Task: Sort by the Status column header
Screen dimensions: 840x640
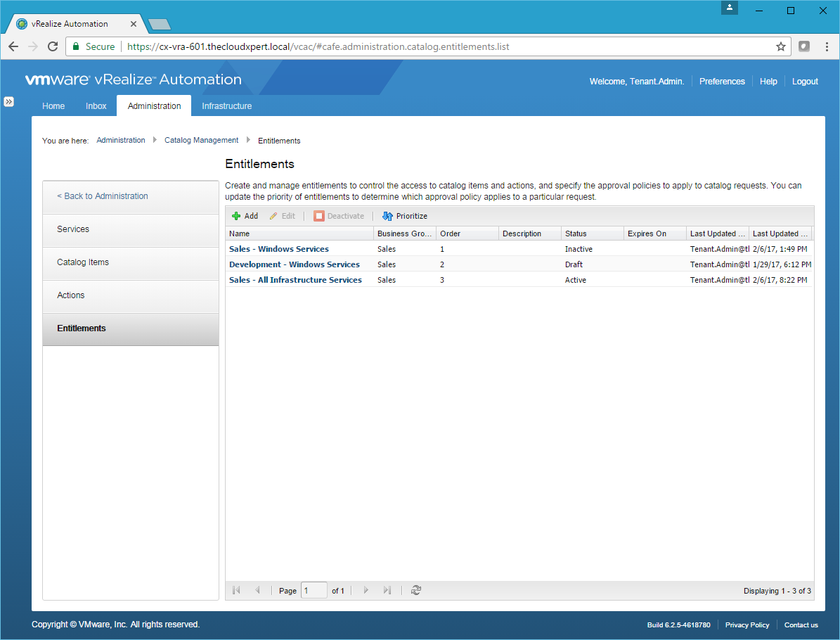Action: (x=576, y=233)
